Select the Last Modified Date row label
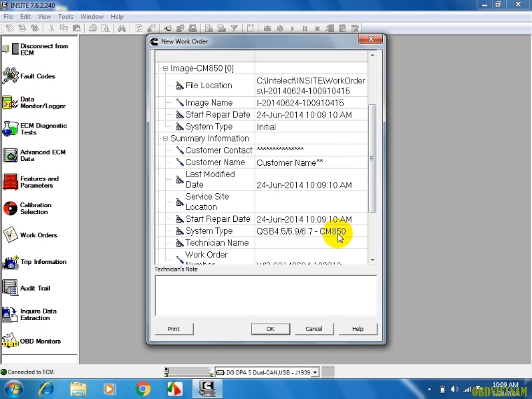 211,179
